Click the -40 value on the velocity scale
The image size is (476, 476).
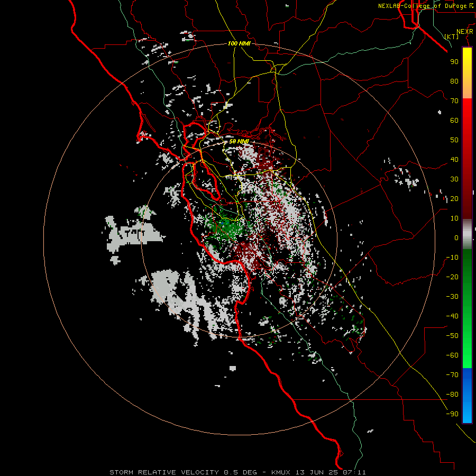click(x=452, y=316)
